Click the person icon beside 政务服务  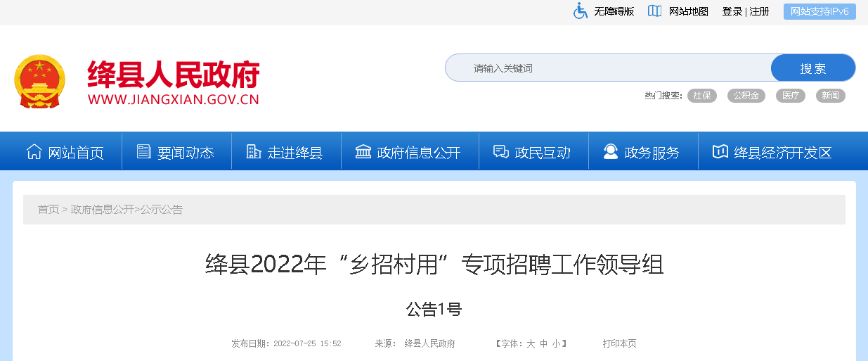click(x=611, y=152)
